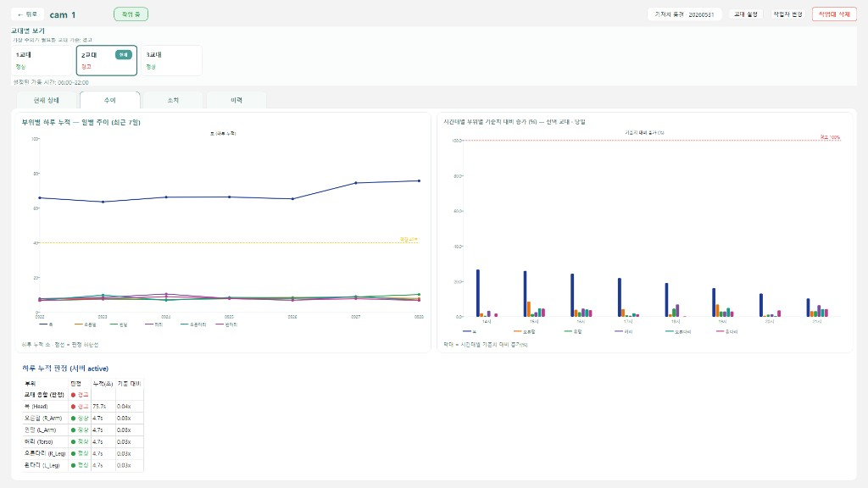Toggle the 허리 series in bar chart legend
The width and height of the screenshot is (868, 488).
[624, 331]
